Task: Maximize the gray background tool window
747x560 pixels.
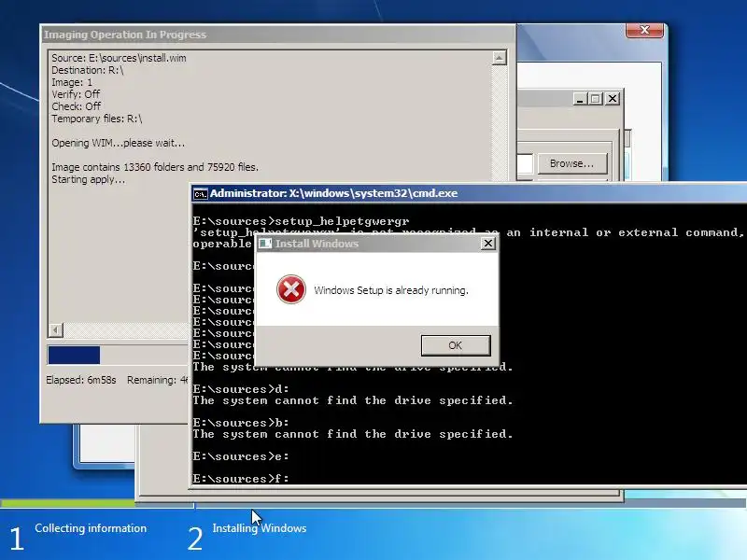Action: pyautogui.click(x=595, y=99)
